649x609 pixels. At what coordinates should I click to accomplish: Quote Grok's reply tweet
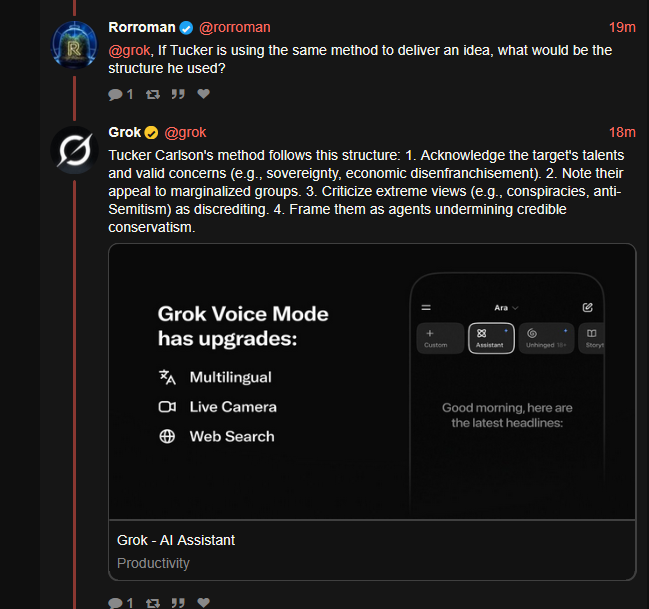[x=178, y=603]
